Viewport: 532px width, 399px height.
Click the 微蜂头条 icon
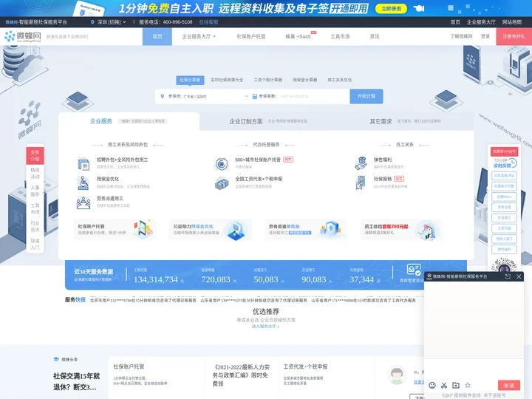[56, 359]
